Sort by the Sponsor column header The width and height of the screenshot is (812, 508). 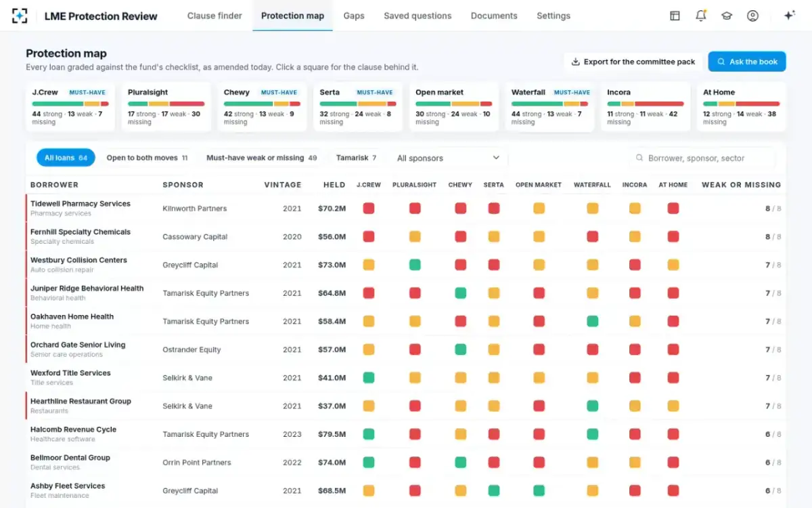pyautogui.click(x=183, y=185)
